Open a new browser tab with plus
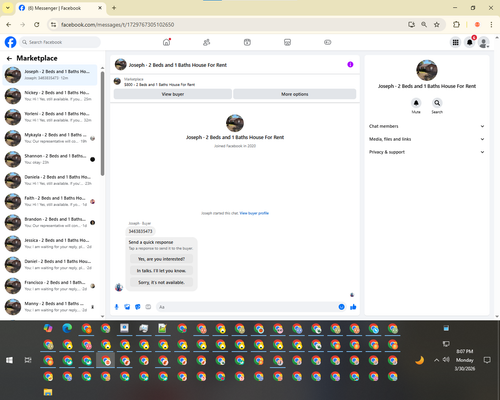The image size is (500, 400). pos(114,8)
